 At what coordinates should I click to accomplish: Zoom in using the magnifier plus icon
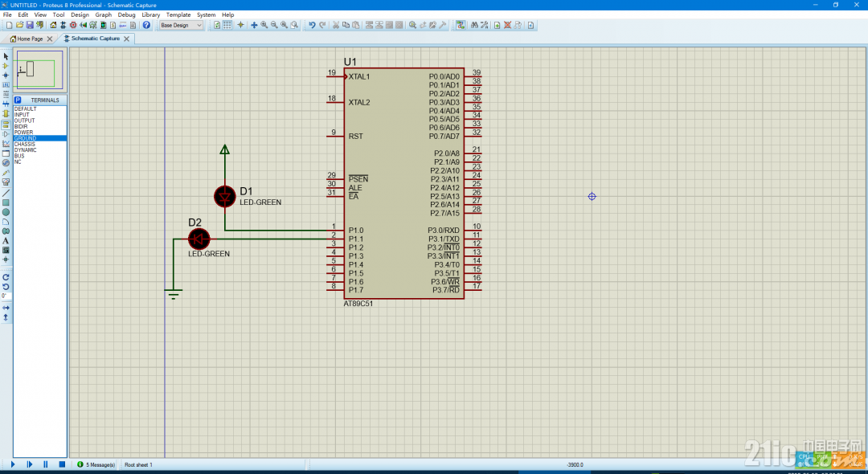(x=264, y=25)
